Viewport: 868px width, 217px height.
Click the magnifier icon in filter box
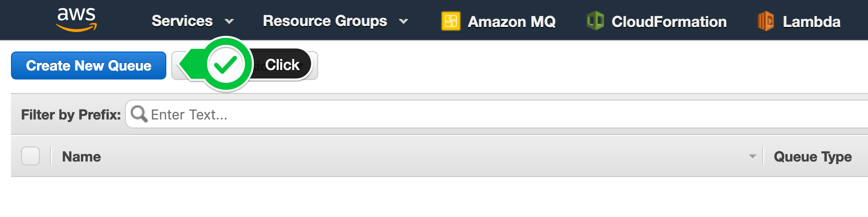pos(139,114)
